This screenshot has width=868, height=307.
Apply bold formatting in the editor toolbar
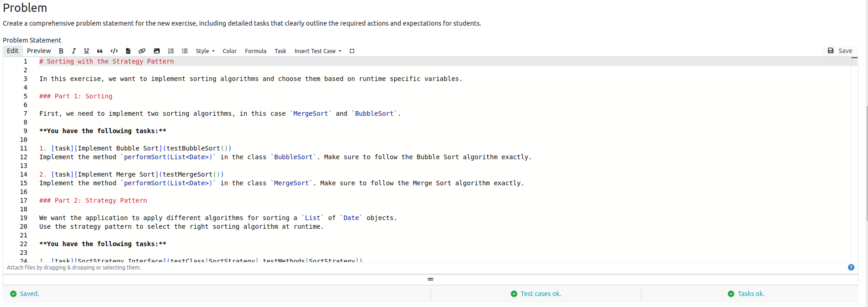(61, 51)
